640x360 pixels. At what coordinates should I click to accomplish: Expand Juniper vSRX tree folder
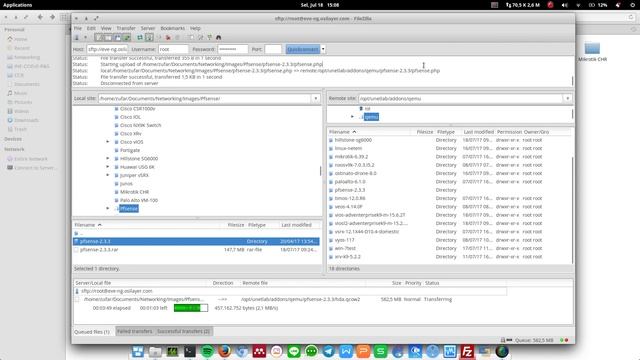click(x=108, y=175)
